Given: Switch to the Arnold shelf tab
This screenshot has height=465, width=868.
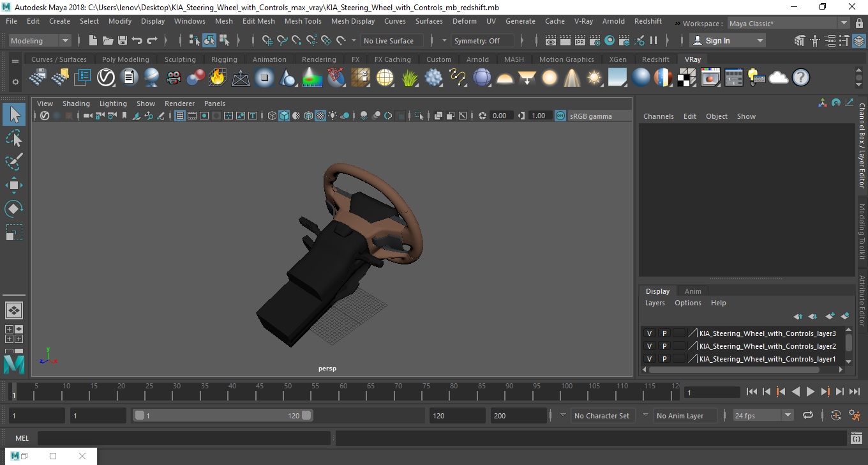Looking at the screenshot, I should (477, 59).
